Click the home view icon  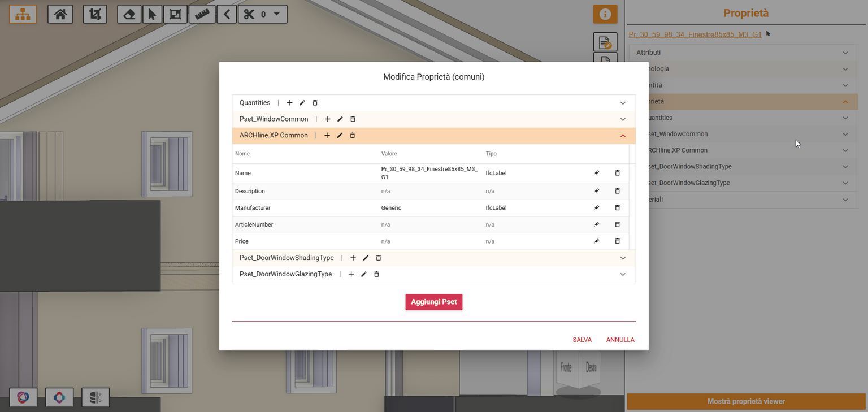point(60,14)
